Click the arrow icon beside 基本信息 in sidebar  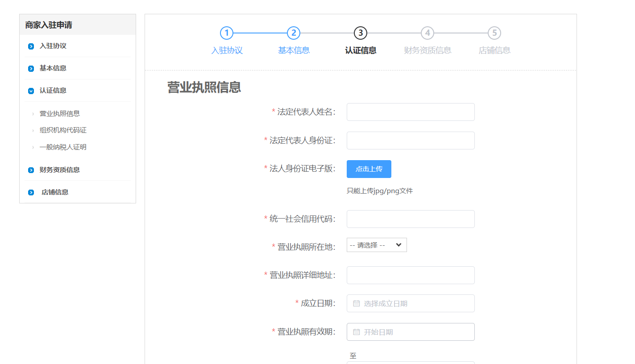click(31, 69)
